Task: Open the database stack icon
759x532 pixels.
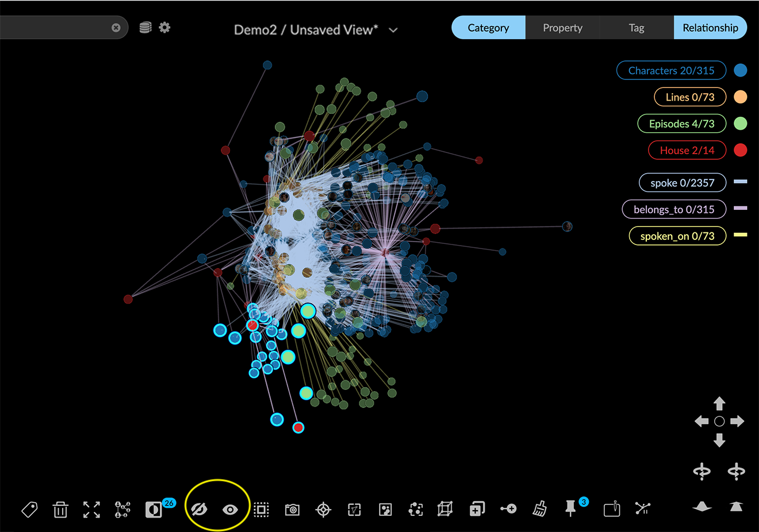Action: click(x=145, y=27)
